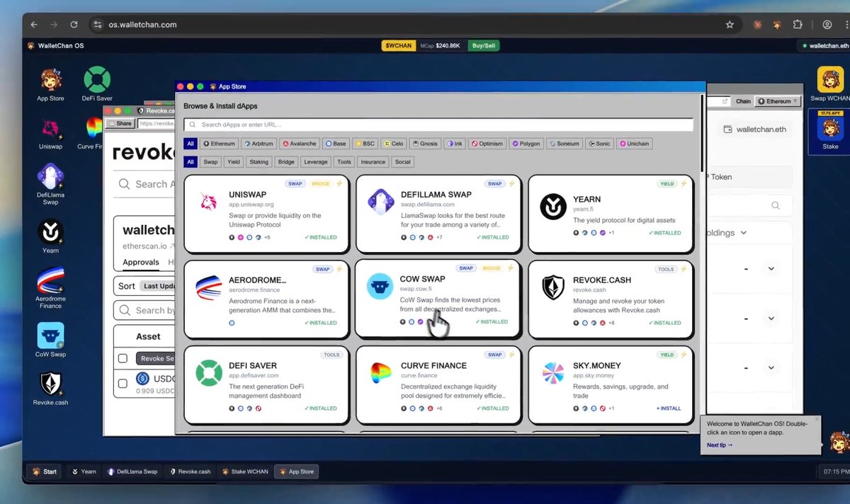Select the Bridge category filter
850x504 pixels.
tap(286, 162)
